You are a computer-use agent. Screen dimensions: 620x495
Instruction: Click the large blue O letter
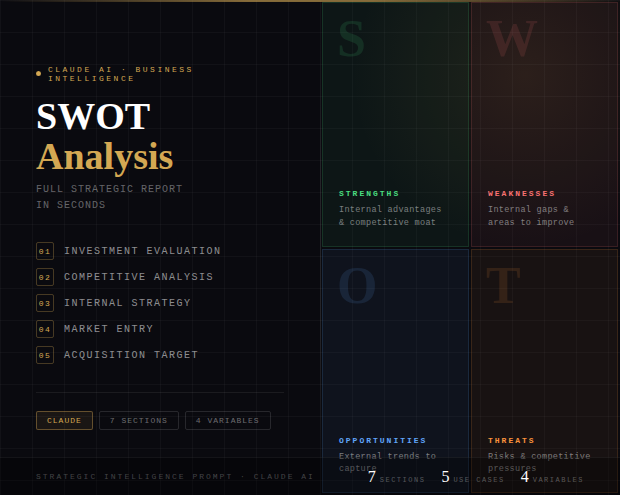[x=357, y=286]
